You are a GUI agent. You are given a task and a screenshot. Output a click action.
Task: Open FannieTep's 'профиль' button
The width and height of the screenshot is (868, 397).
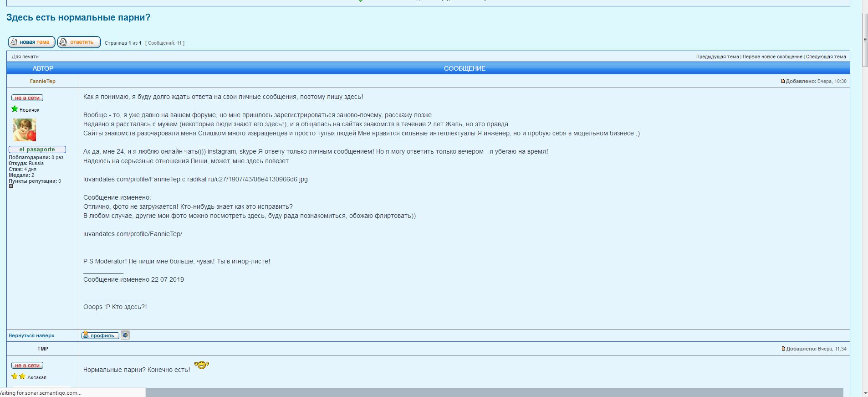[100, 335]
